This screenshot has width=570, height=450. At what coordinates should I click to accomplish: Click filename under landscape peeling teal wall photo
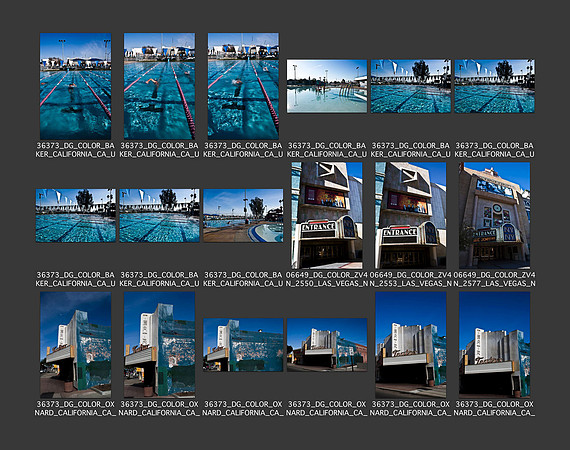[x=243, y=408]
